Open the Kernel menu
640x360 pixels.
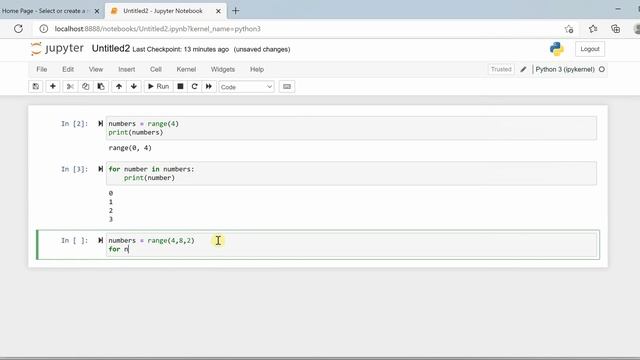tap(186, 69)
